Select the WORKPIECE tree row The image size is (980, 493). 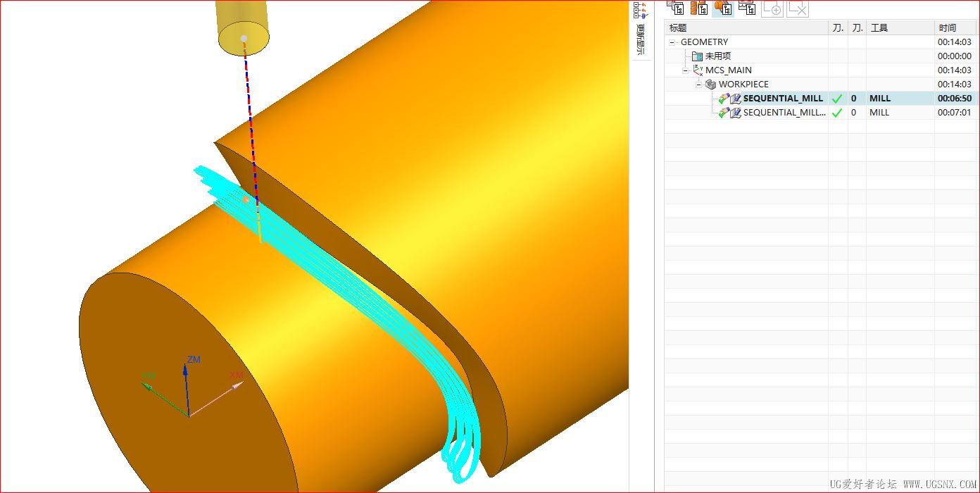click(x=821, y=85)
